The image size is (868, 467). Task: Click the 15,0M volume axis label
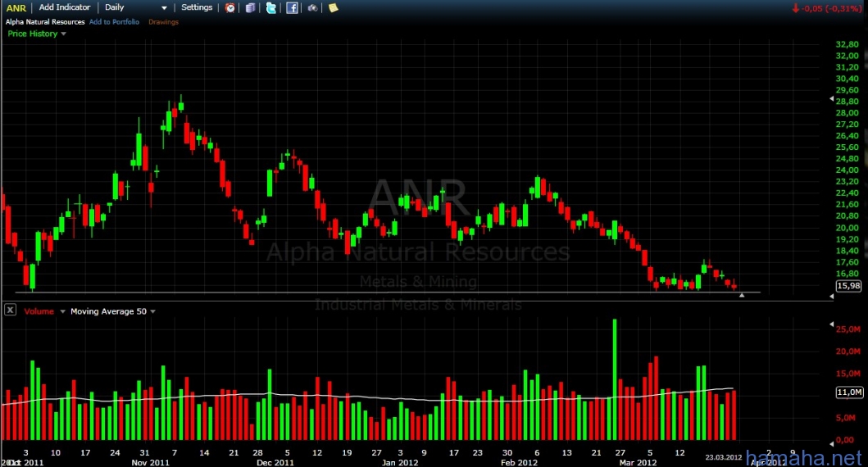848,374
